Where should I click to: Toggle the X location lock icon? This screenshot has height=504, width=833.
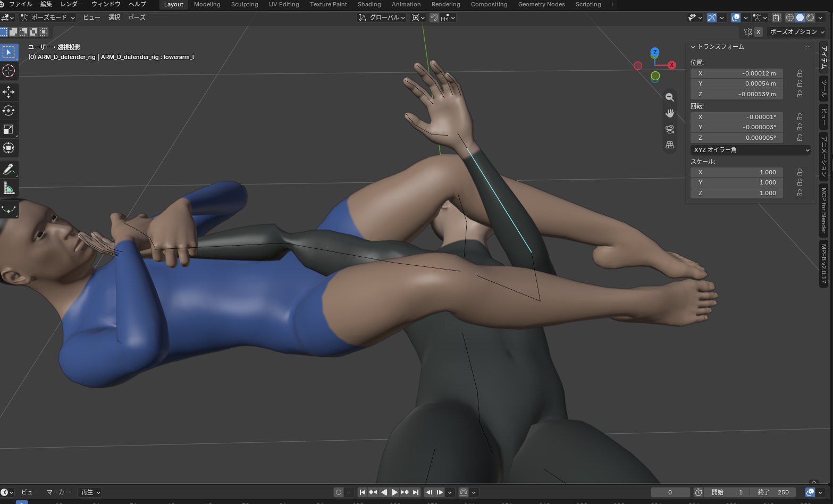(x=800, y=73)
